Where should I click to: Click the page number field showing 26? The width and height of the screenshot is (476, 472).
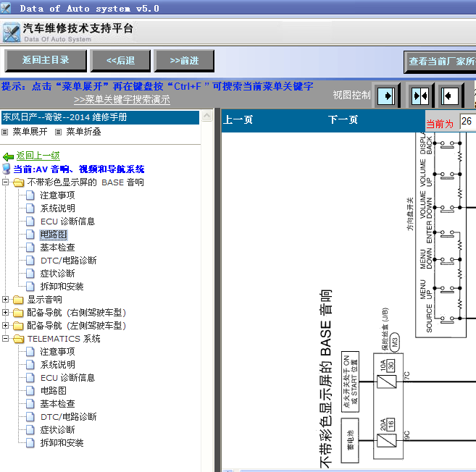[468, 122]
